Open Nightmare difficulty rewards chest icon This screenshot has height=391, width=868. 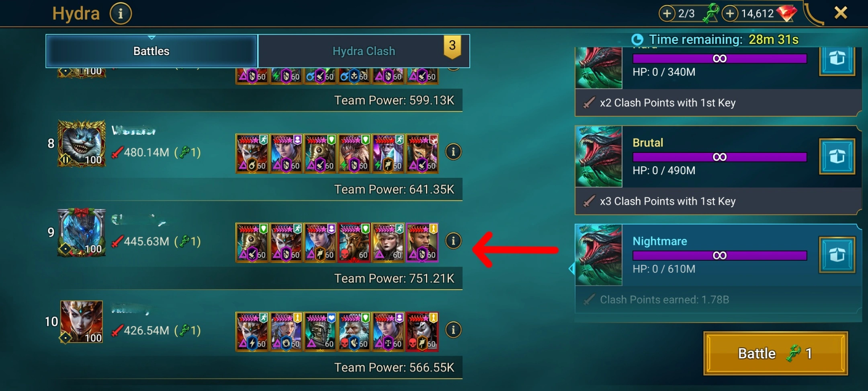tap(837, 255)
